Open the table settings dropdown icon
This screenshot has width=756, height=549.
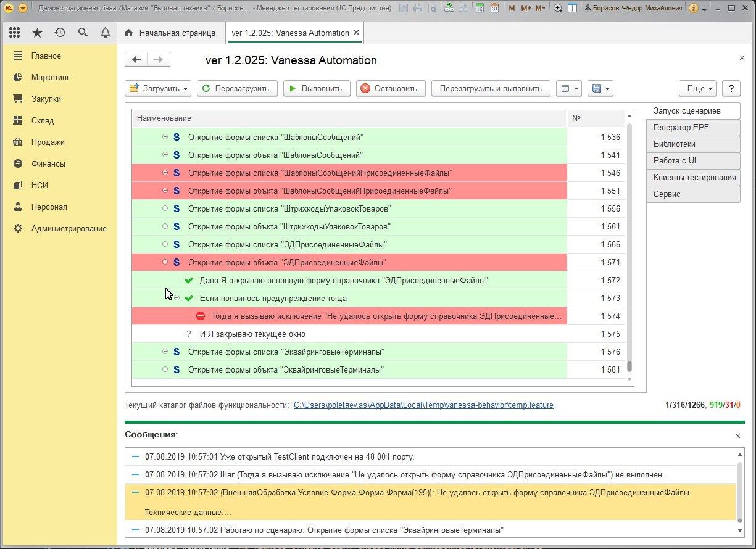point(568,88)
